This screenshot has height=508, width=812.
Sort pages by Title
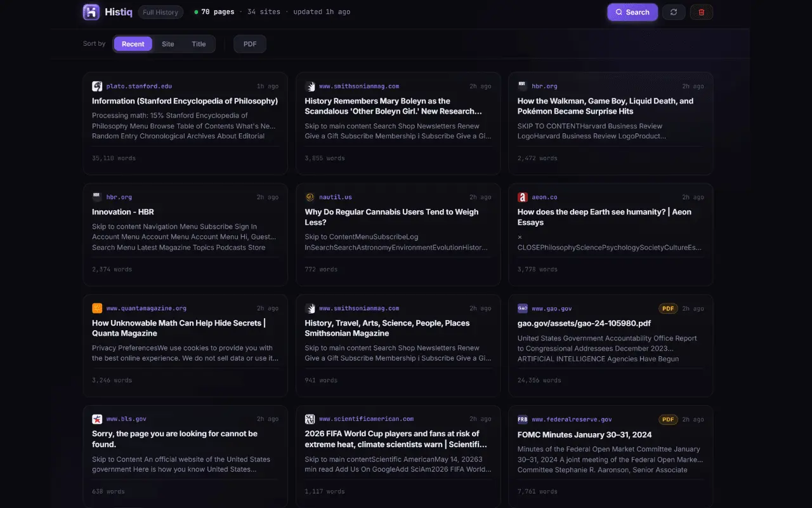pos(199,44)
